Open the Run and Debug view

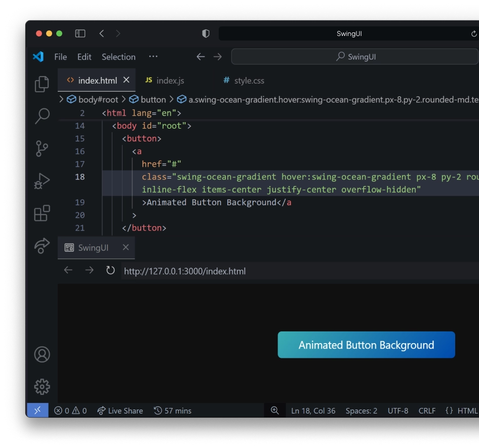coord(42,181)
